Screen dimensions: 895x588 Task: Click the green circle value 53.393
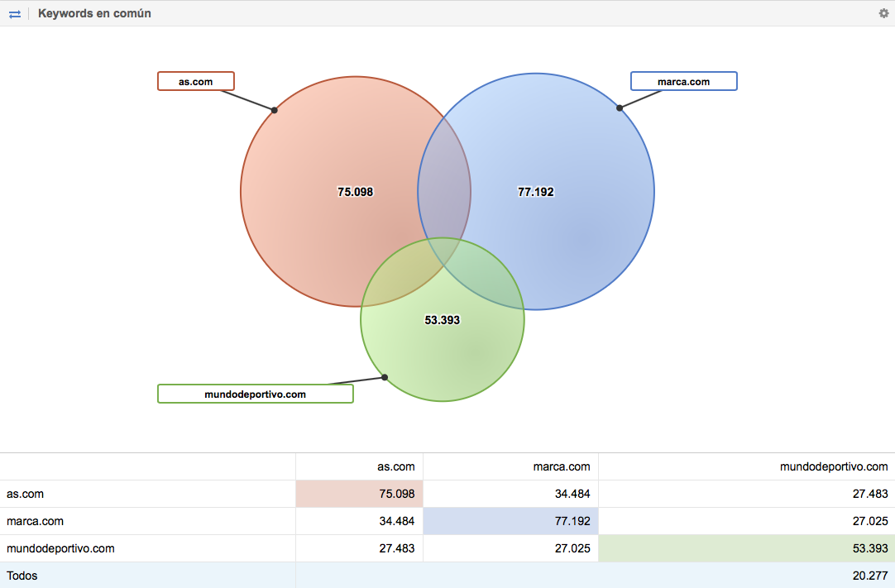point(442,320)
